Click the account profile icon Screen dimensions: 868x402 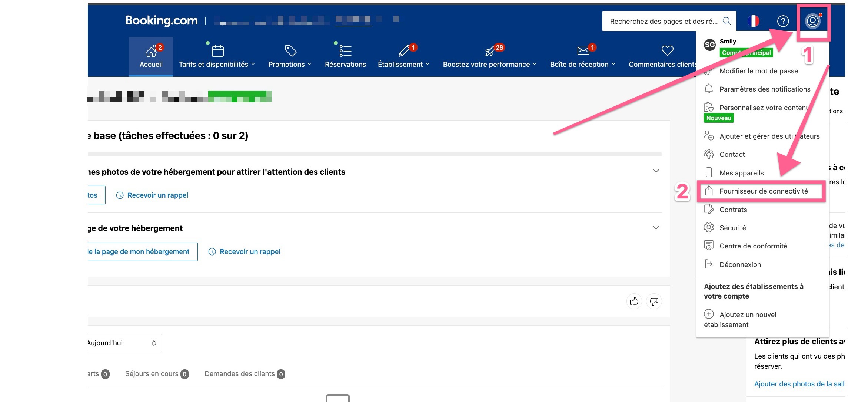pyautogui.click(x=812, y=21)
